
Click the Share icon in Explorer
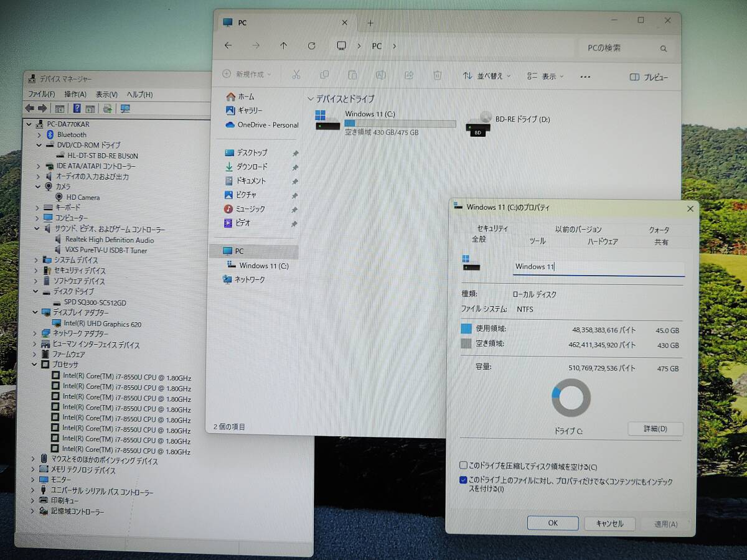tap(409, 75)
